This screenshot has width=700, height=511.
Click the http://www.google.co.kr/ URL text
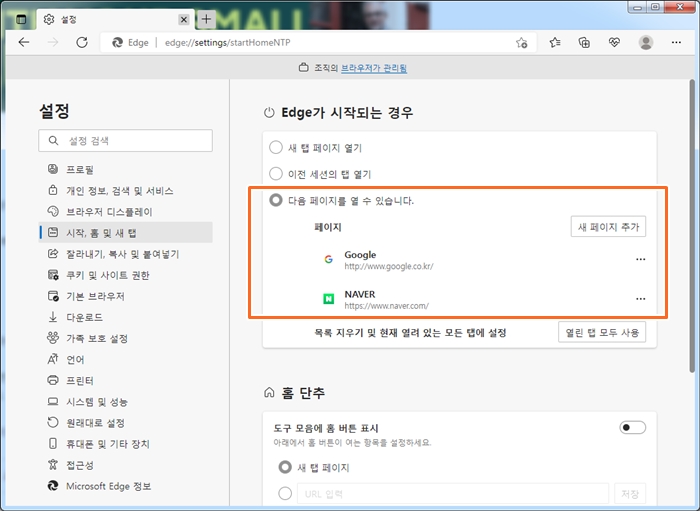(x=388, y=266)
